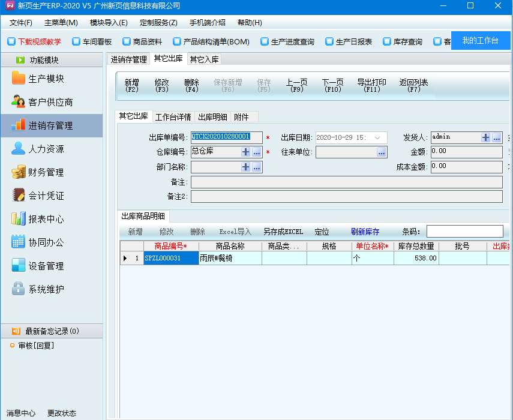Toggle the 商品资料 checkbox
This screenshot has width=513, height=420.
click(x=127, y=42)
